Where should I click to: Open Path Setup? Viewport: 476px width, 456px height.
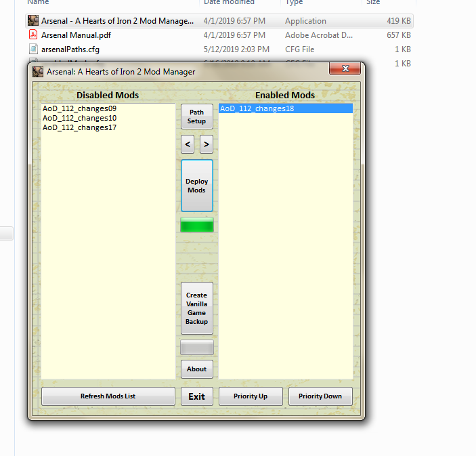[197, 117]
